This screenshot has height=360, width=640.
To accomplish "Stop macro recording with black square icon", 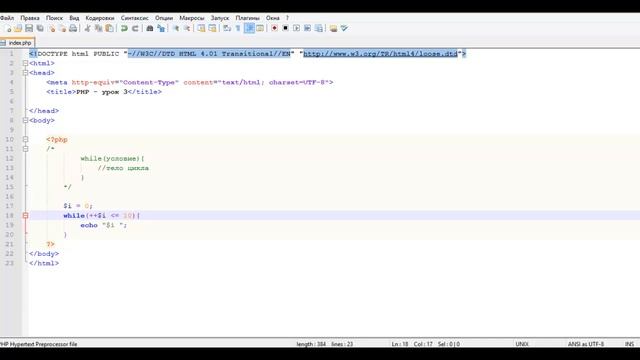I will pyautogui.click(x=285, y=28).
